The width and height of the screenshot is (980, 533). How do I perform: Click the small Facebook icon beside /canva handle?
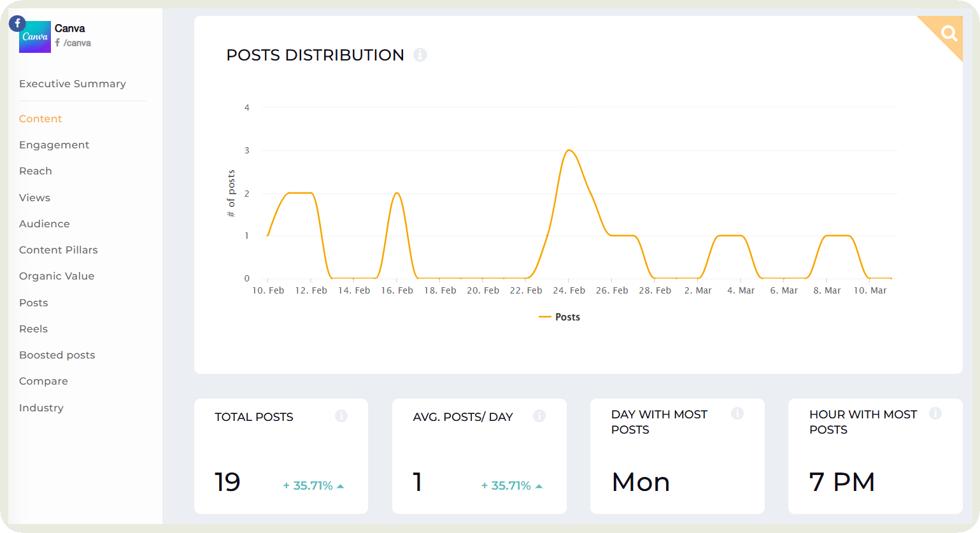[57, 43]
